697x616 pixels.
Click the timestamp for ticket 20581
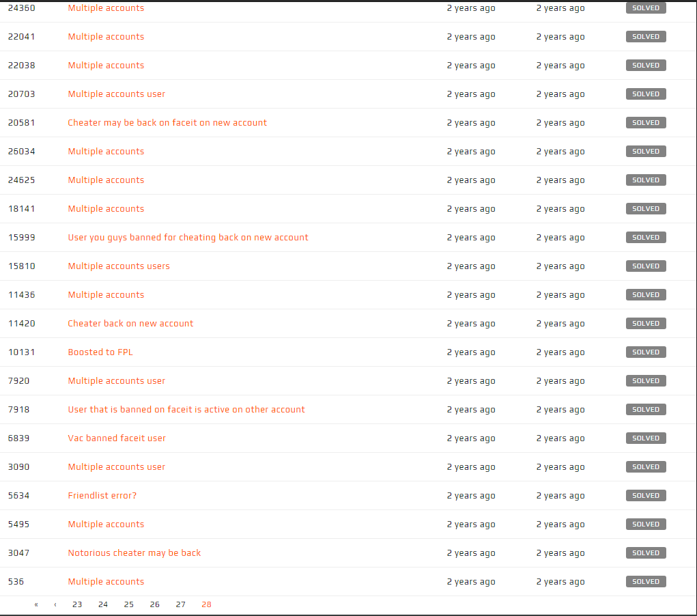(x=470, y=122)
